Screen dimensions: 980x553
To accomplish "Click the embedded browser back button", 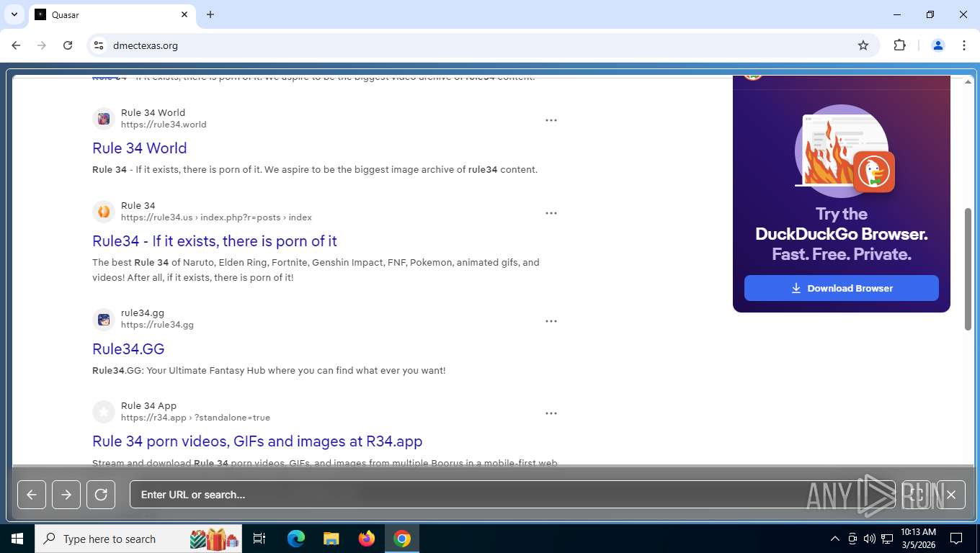I will pyautogui.click(x=32, y=495).
